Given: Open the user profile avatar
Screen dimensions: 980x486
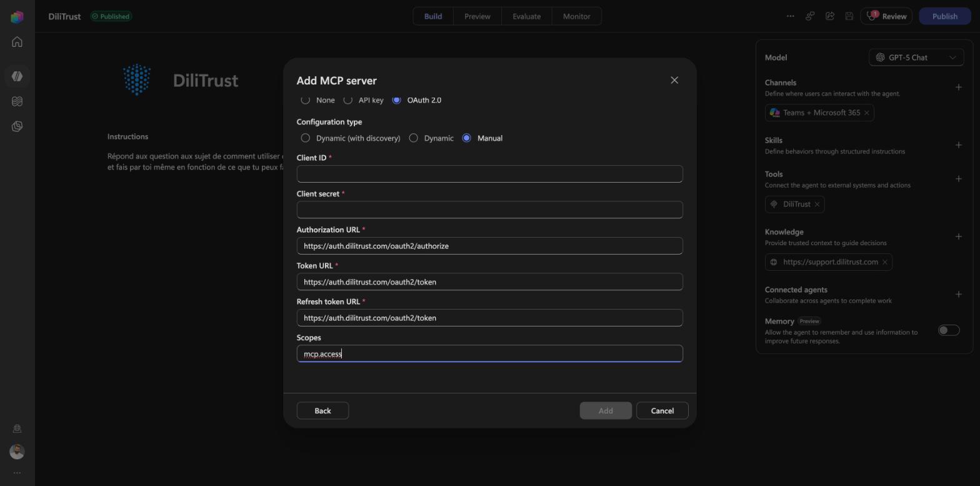Looking at the screenshot, I should [x=17, y=452].
